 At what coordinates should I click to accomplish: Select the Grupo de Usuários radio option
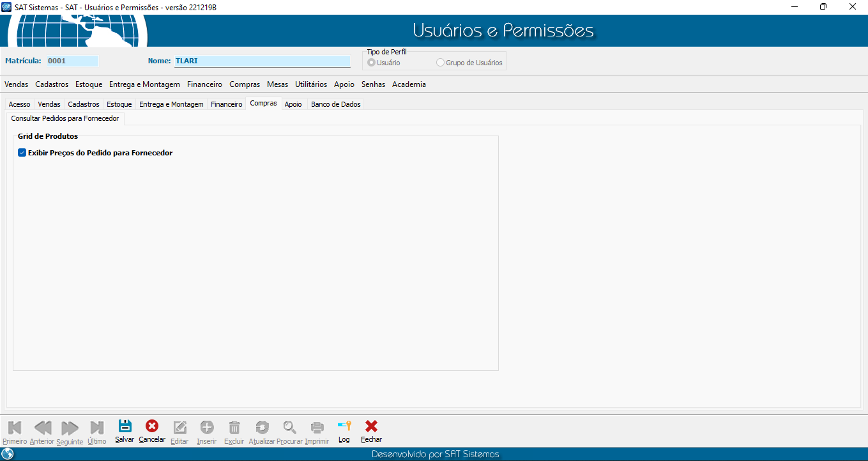pyautogui.click(x=440, y=63)
